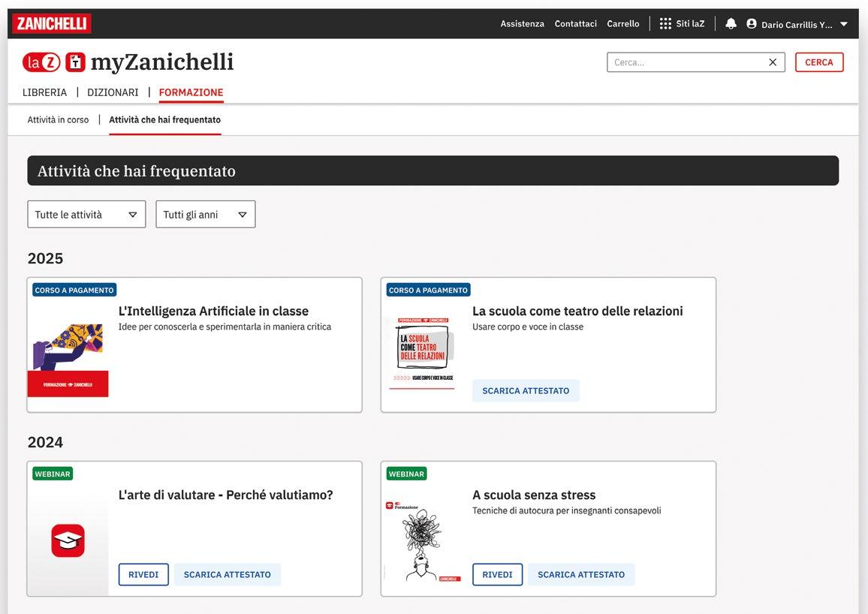Click RIVEDI for L'arte di valutare

point(143,575)
